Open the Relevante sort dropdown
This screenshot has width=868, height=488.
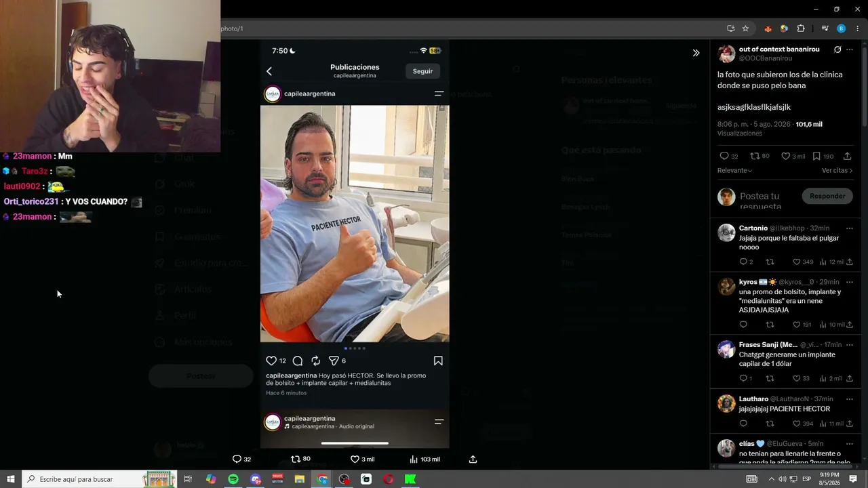pos(734,171)
